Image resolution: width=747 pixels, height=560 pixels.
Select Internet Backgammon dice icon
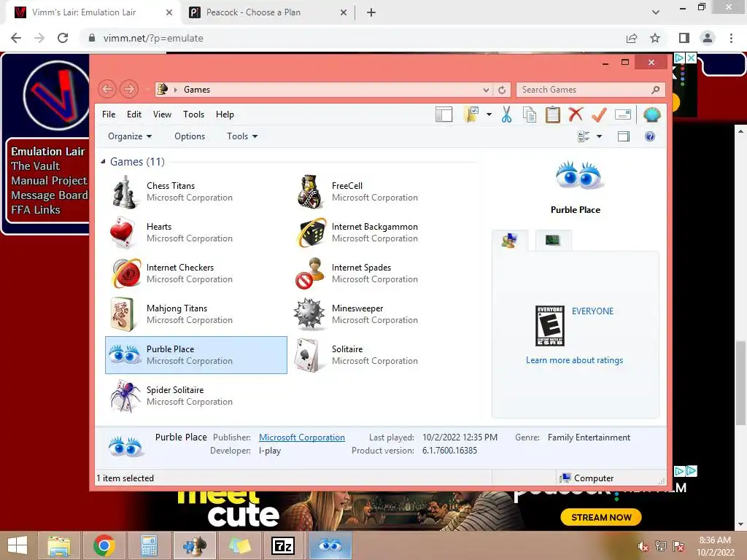(311, 233)
